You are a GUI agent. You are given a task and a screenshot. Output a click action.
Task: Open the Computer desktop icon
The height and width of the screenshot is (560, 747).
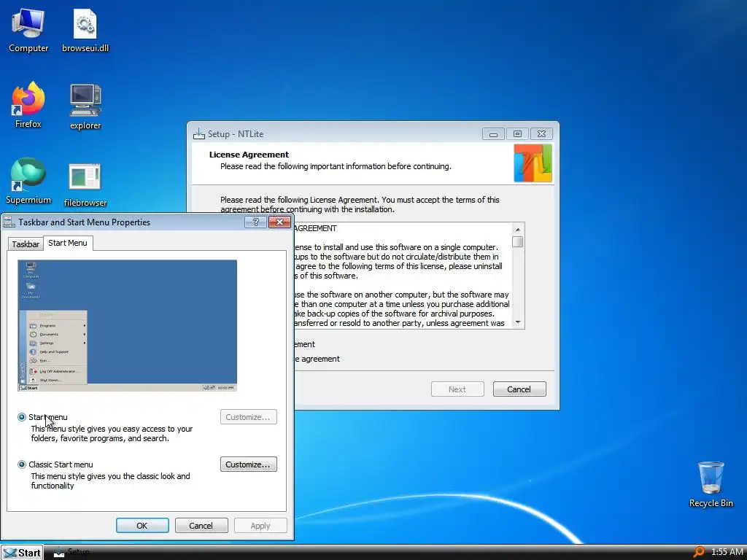tap(28, 31)
